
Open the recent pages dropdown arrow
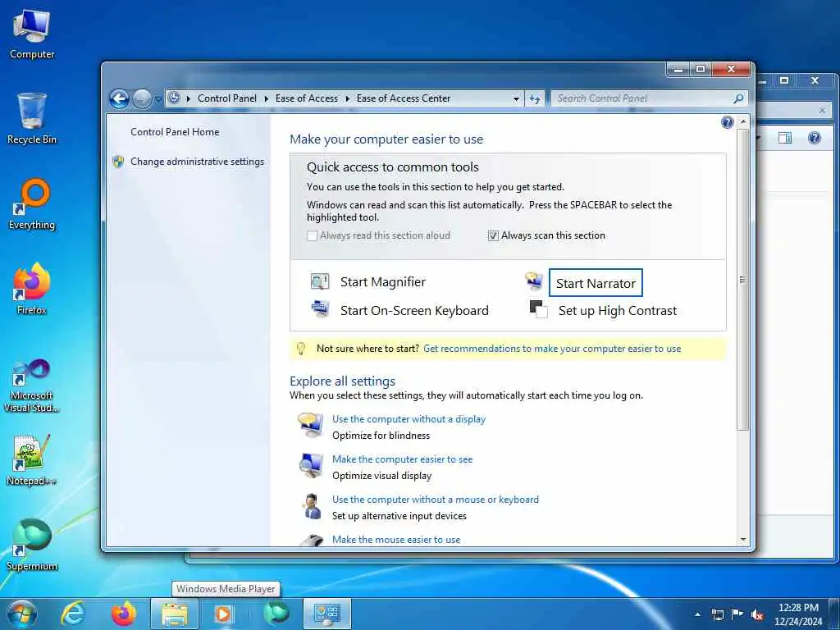point(158,99)
